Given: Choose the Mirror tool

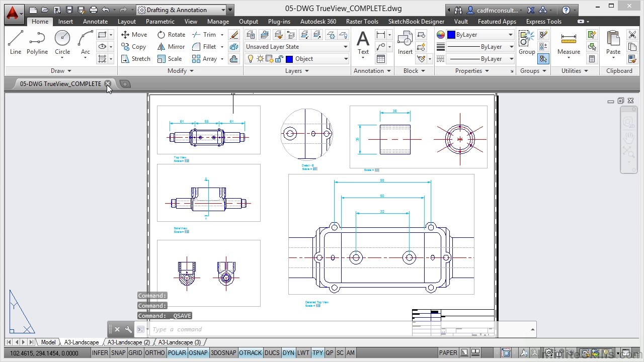Looking at the screenshot, I should [171, 47].
